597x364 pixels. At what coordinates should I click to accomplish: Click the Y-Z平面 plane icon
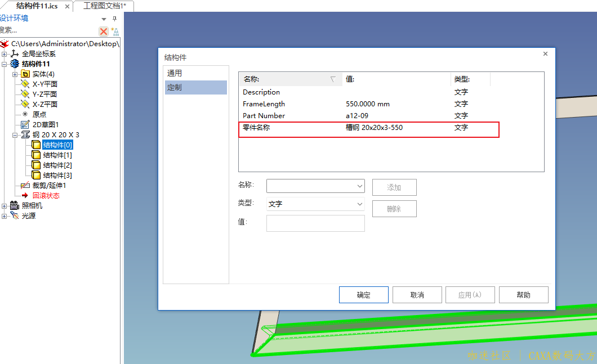coord(25,94)
